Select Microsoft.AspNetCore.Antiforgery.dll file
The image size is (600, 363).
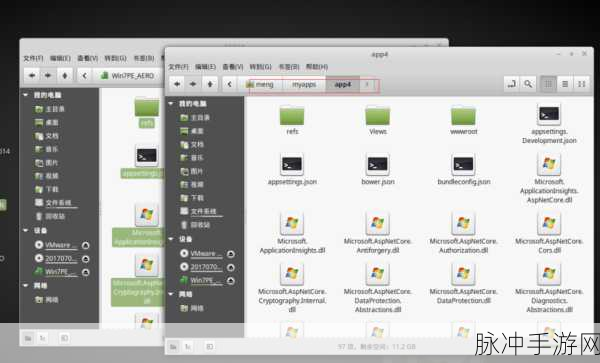(x=378, y=233)
